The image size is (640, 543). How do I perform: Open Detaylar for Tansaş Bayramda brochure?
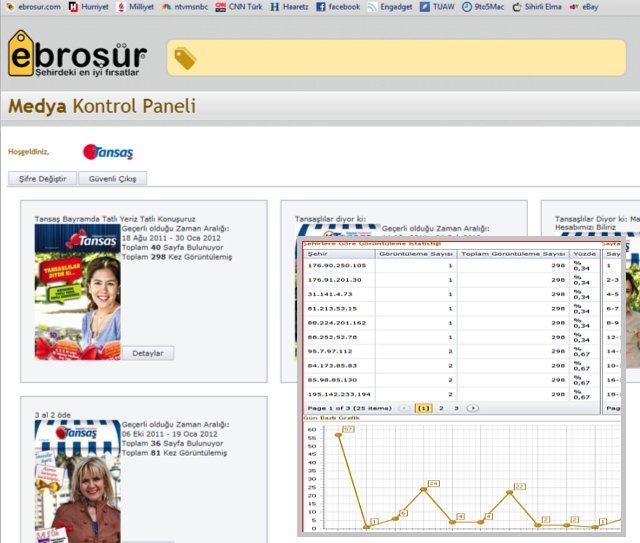pyautogui.click(x=148, y=353)
